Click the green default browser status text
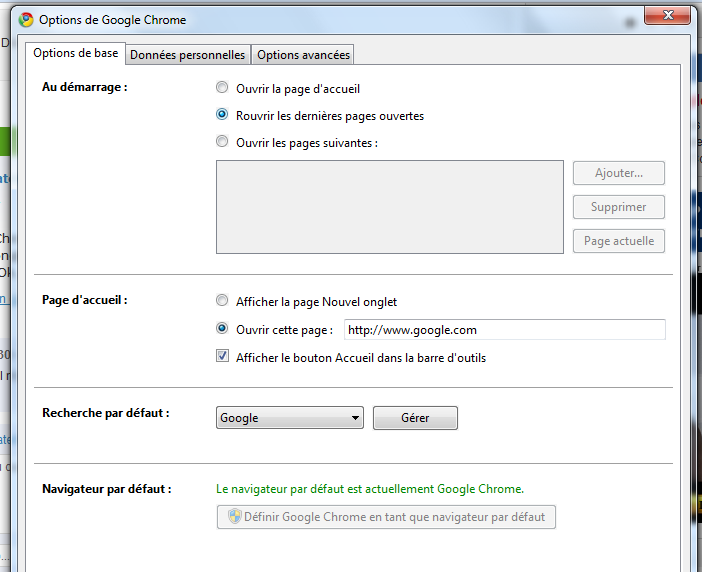 [x=370, y=489]
